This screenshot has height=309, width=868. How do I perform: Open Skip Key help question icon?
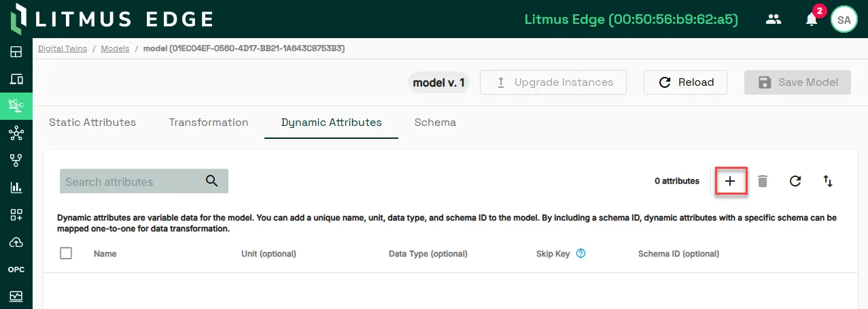[x=580, y=253]
